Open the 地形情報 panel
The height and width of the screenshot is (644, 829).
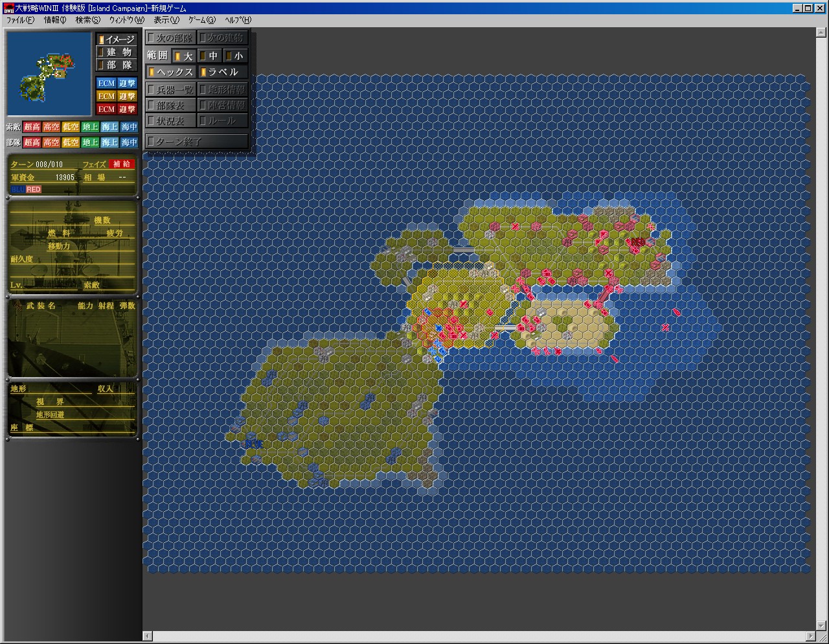[223, 89]
